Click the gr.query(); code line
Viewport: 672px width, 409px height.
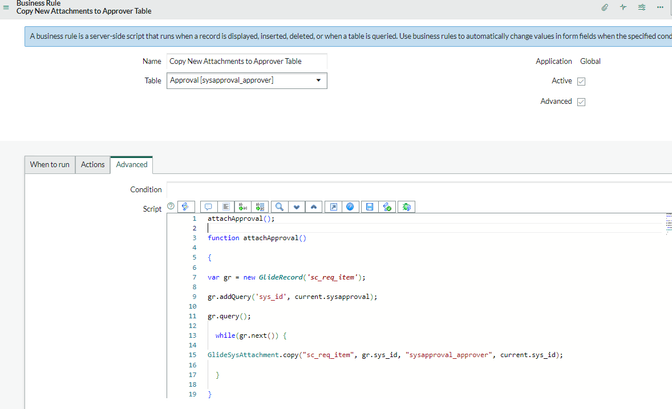(229, 316)
